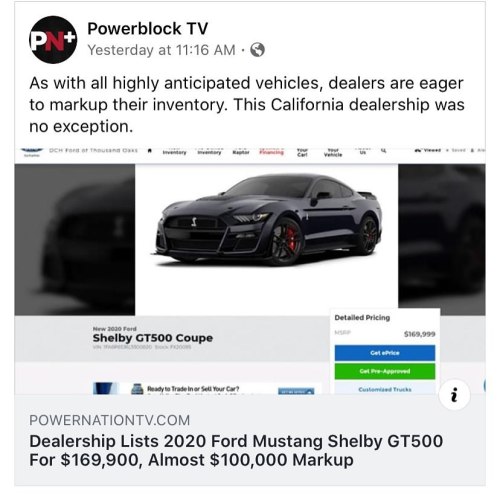Open the Powerblock TV profile picture
Image resolution: width=500 pixels, height=500 pixels.
pos(53,39)
